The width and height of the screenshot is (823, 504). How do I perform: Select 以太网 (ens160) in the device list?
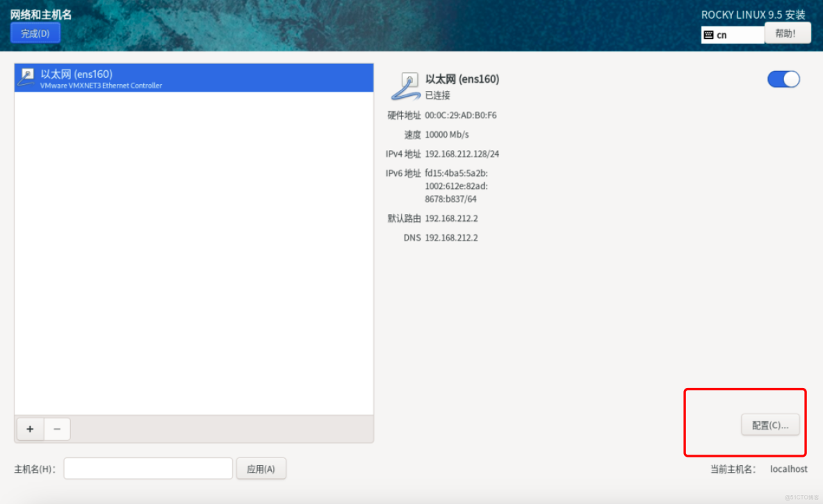click(194, 78)
